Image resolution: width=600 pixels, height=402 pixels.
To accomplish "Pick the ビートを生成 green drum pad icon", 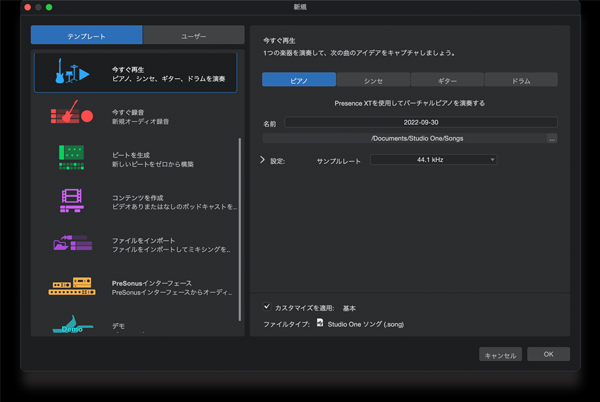I will [72, 157].
